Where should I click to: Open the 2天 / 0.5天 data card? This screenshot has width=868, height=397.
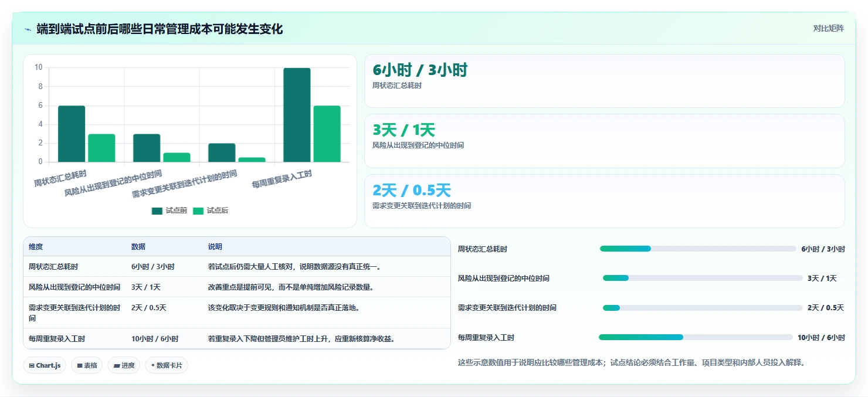pyautogui.click(x=605, y=201)
